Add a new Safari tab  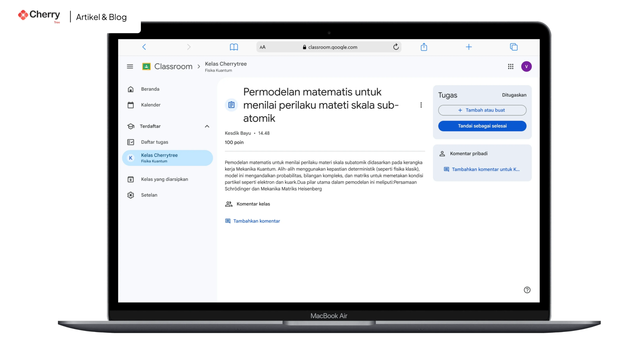coord(468,47)
